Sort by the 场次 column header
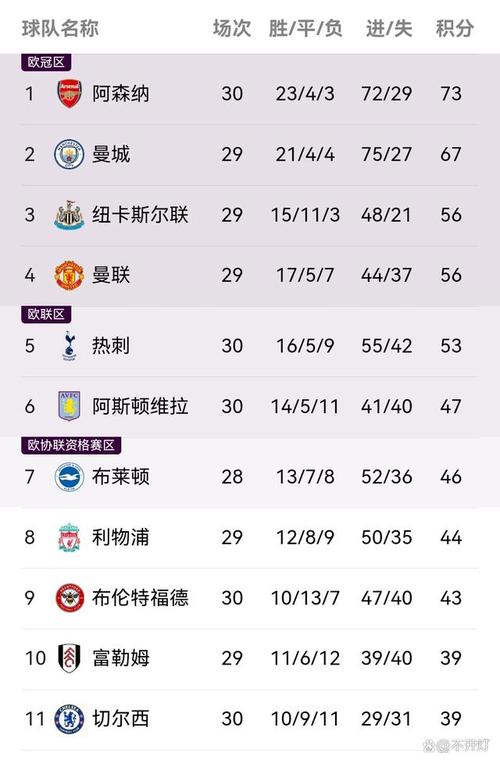 point(232,28)
